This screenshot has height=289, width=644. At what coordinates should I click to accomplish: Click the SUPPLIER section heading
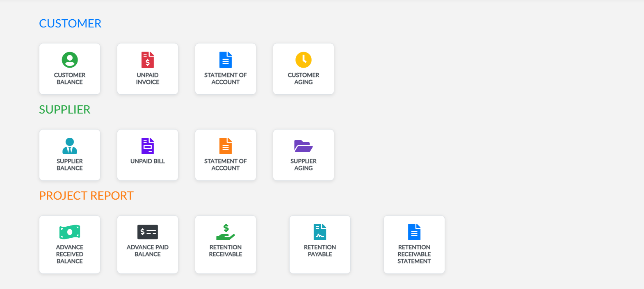[65, 110]
